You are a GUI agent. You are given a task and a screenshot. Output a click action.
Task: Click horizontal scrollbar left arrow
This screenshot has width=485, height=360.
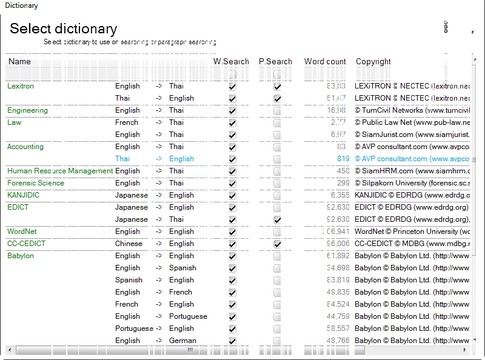click(10, 350)
